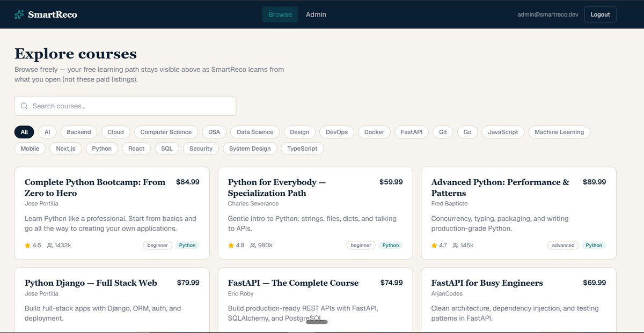This screenshot has height=333, width=644.
Task: Click the $59.99 price
Action: 391,182
